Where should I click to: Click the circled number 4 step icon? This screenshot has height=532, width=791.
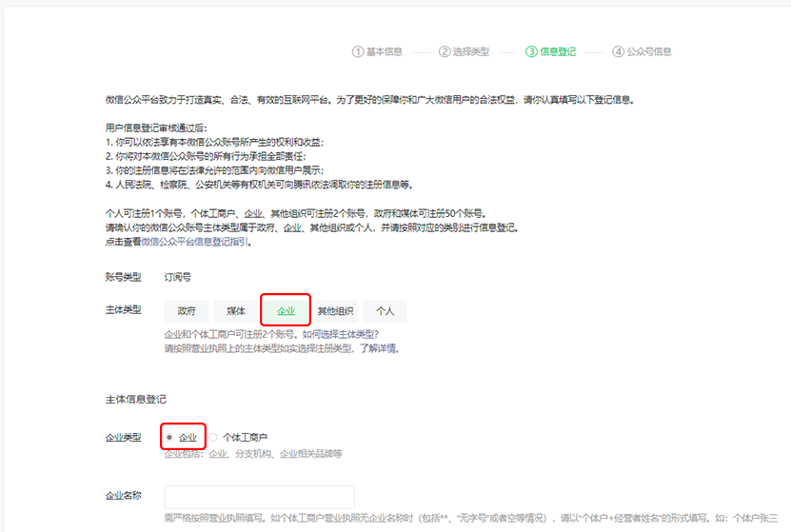coord(619,51)
